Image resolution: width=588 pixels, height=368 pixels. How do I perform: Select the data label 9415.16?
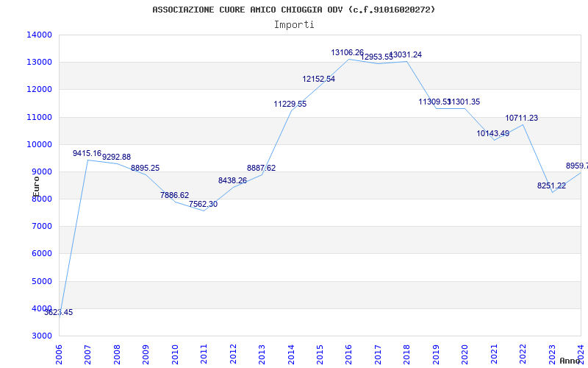click(x=87, y=153)
